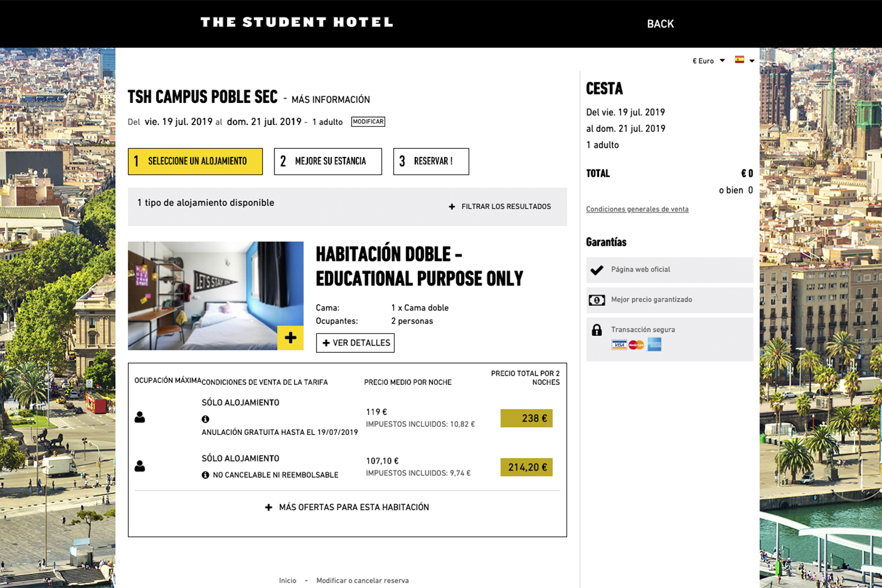Click the Spanish flag language icon
882x588 pixels.
740,60
